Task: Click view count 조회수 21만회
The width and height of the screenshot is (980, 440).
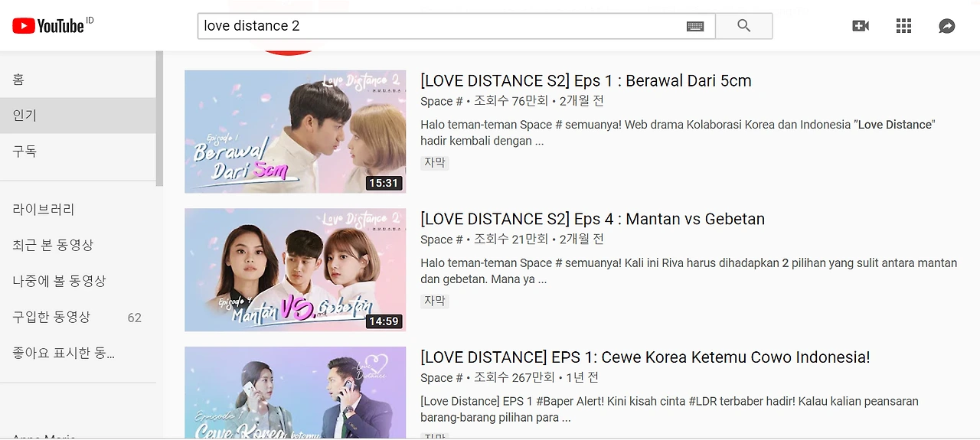Action: tap(511, 240)
